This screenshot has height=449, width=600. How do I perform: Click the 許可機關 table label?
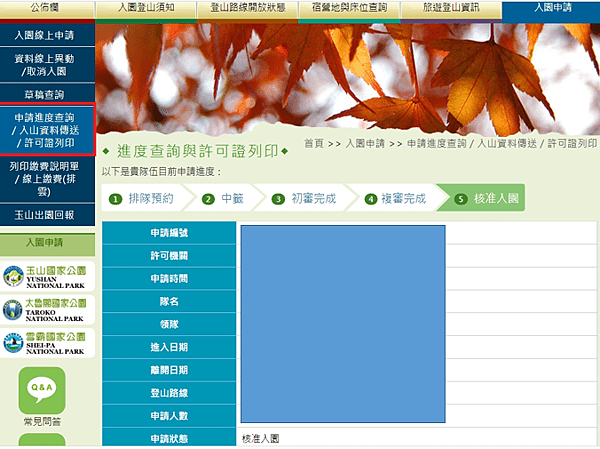(x=169, y=256)
